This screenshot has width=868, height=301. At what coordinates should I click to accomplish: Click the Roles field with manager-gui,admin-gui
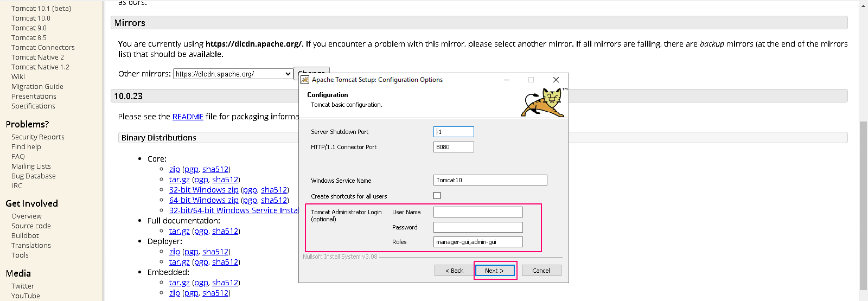(x=478, y=242)
